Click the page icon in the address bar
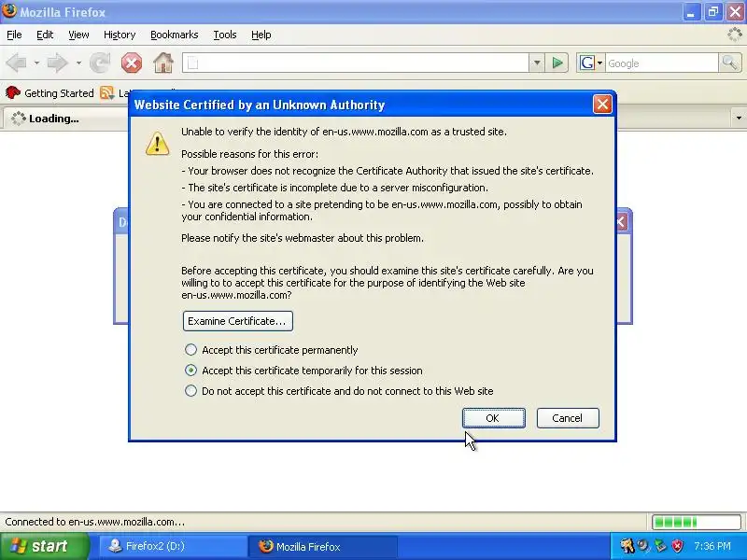The image size is (747, 560). [193, 63]
